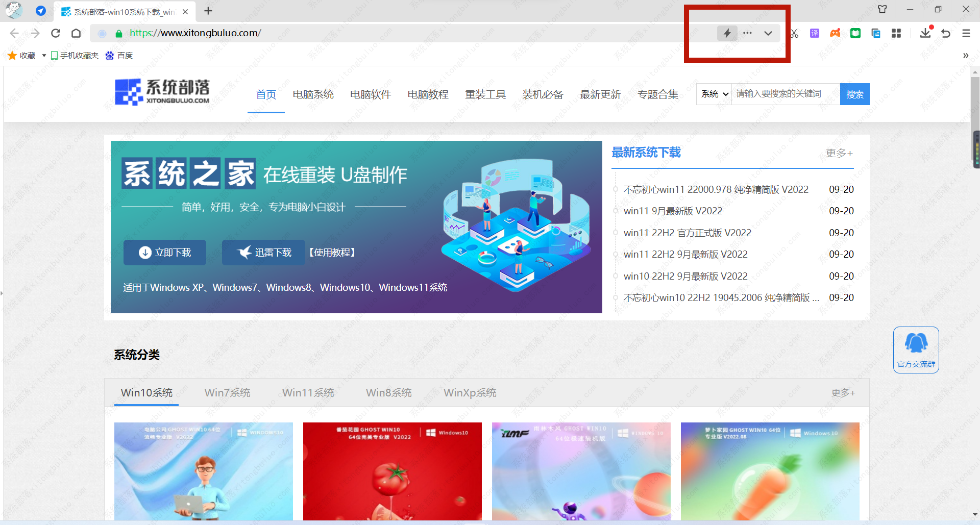Open win11 22H2 官方正式版 V2022 link
Screen dimensions: 980x525
688,233
